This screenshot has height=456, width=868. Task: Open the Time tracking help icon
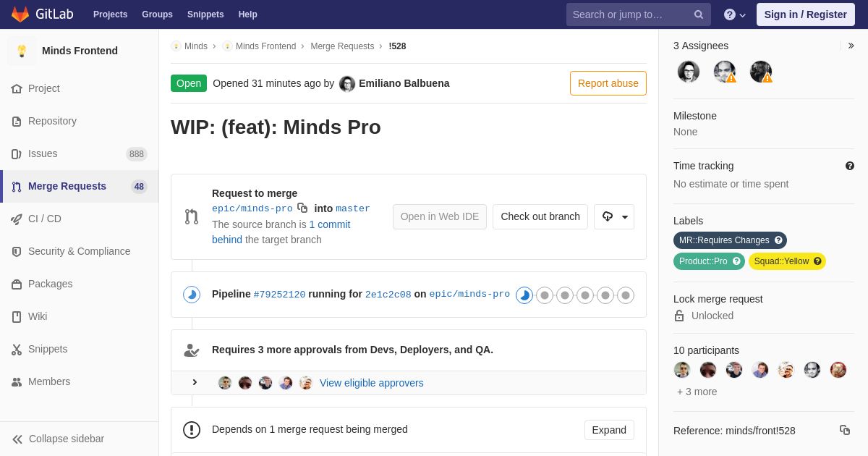(x=850, y=166)
